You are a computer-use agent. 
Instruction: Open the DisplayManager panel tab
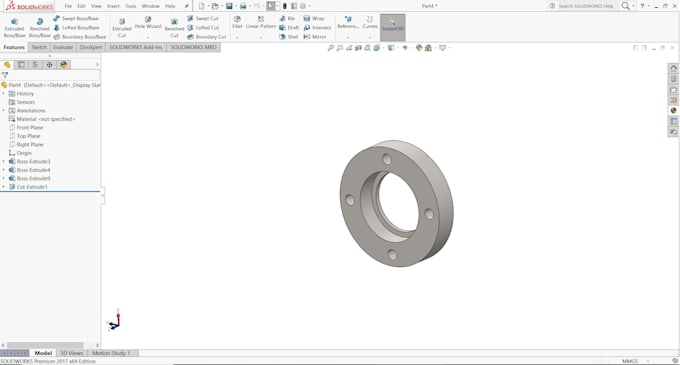point(64,65)
